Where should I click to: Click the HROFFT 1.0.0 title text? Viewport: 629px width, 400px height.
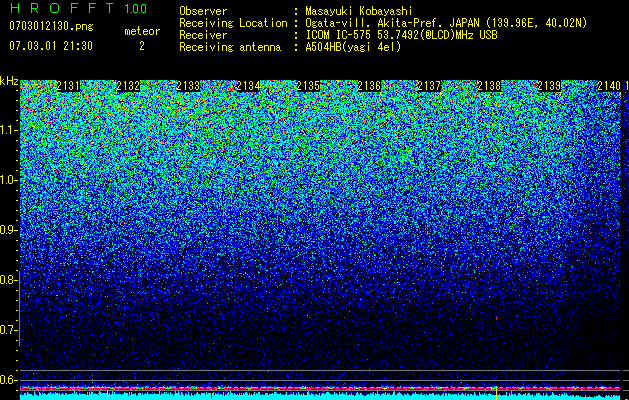coord(78,8)
